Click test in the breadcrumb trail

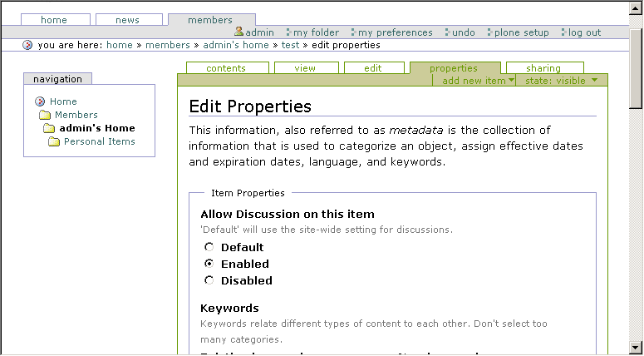[x=290, y=45]
